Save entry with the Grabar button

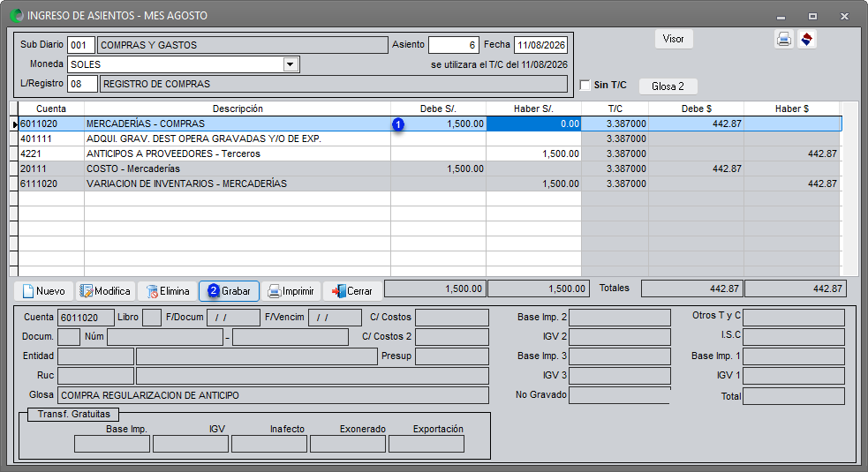[x=230, y=291]
